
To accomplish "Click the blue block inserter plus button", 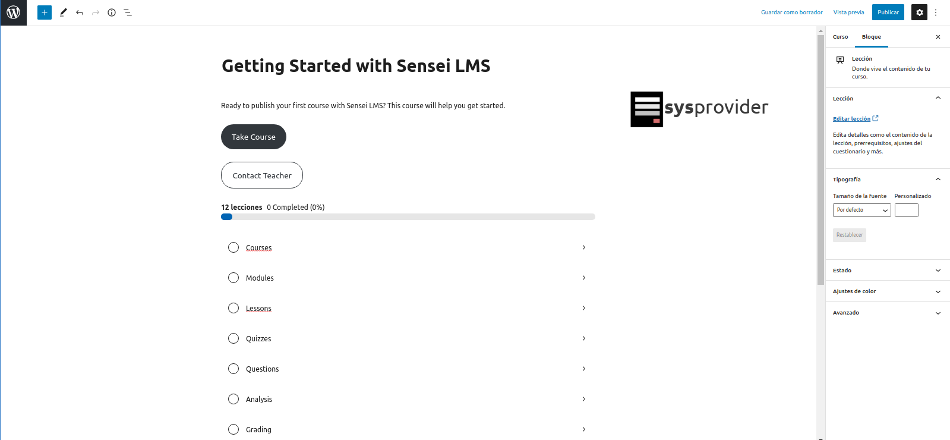I will (x=44, y=13).
